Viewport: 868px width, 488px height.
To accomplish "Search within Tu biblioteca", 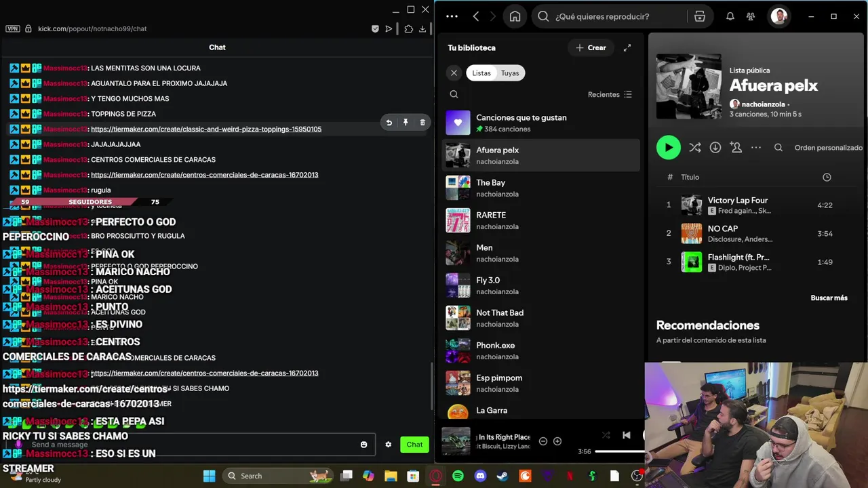I will [454, 94].
